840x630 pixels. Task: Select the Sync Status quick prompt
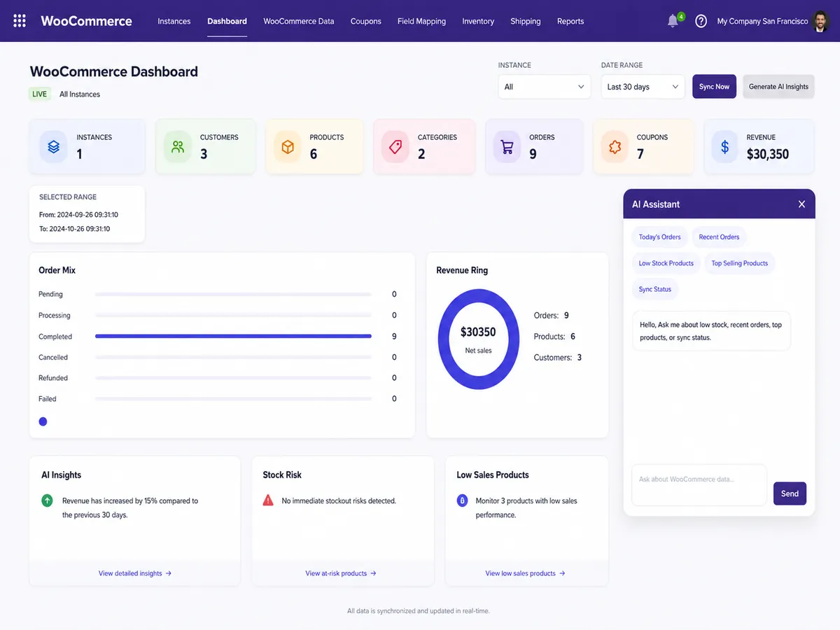(x=654, y=289)
